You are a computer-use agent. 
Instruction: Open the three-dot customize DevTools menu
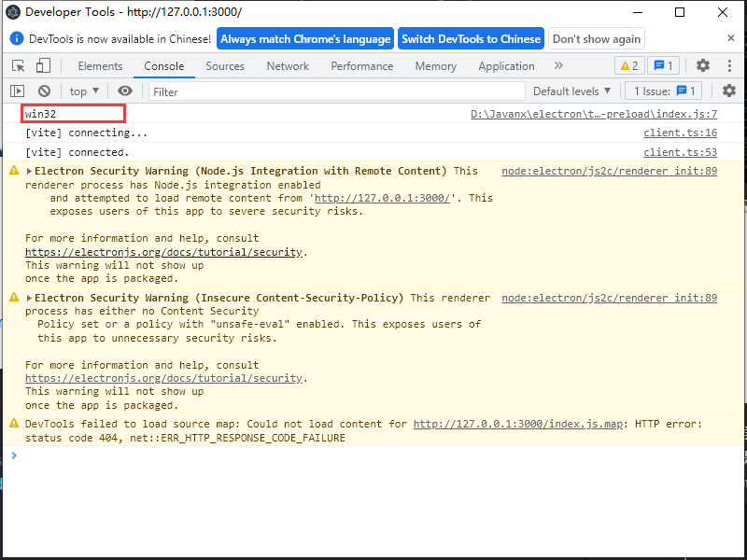pos(729,65)
